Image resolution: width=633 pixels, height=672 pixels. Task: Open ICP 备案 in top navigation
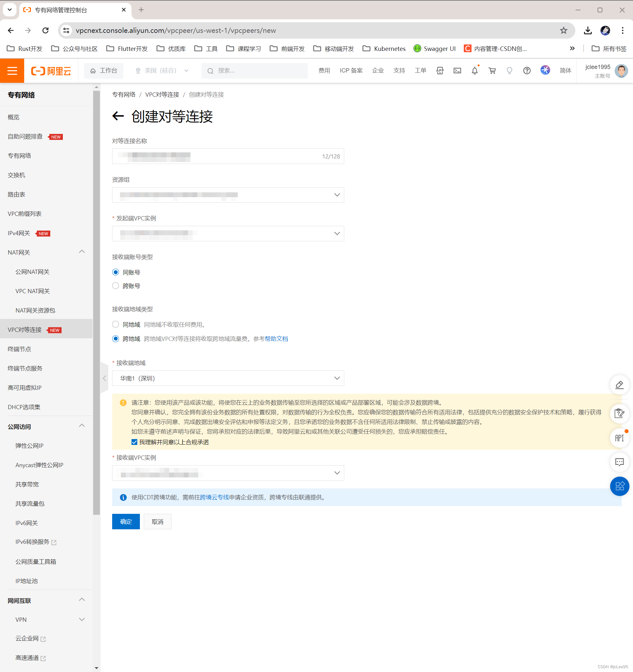tap(351, 70)
